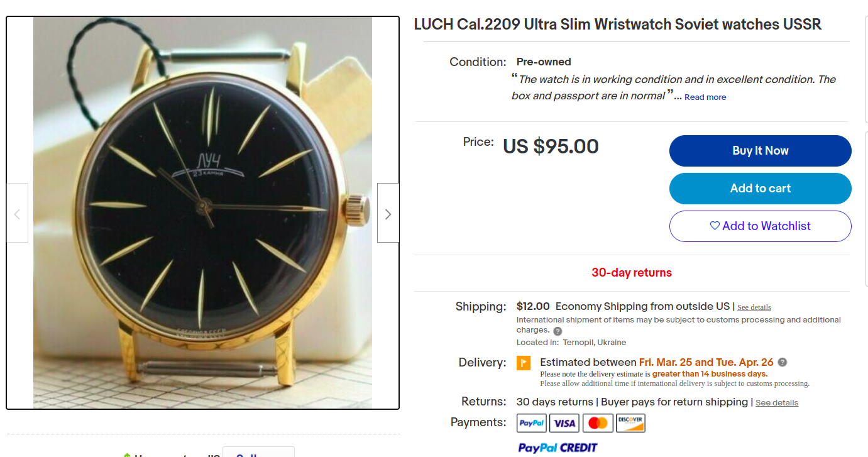Click the PayPal Credit logo

click(558, 448)
